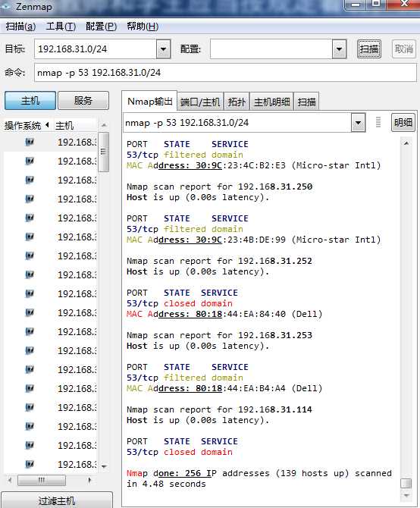Start the scan with 扫描 button

pyautogui.click(x=369, y=49)
